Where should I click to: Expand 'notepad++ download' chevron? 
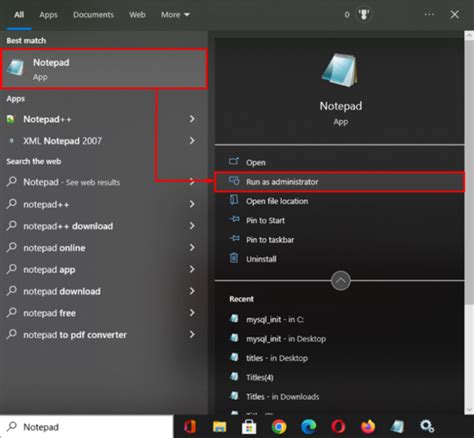point(192,226)
